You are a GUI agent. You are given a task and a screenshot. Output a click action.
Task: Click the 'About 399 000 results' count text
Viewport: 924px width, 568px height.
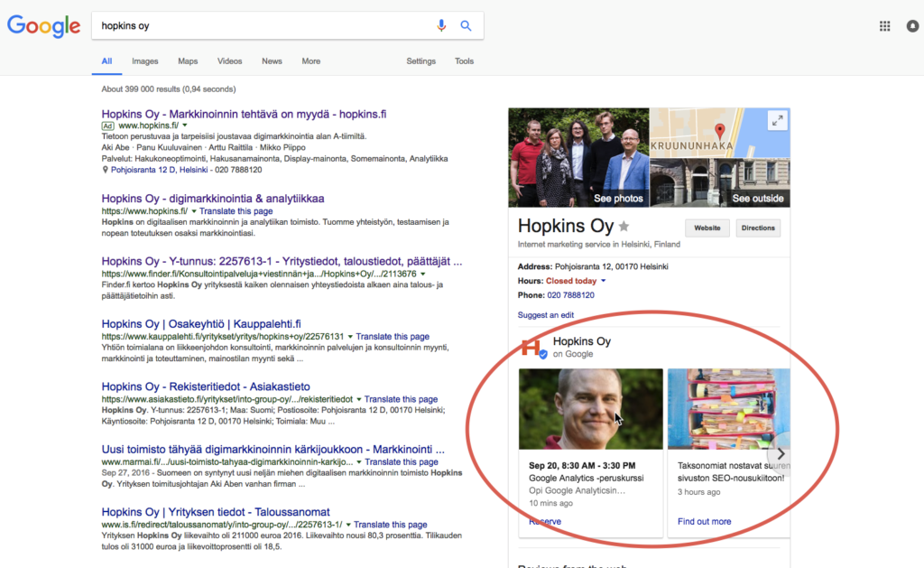coord(169,89)
